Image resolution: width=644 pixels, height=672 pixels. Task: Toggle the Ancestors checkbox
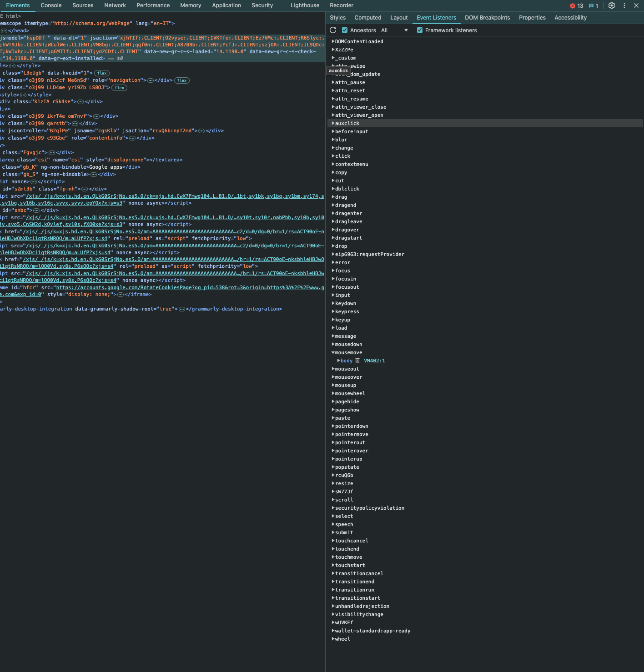tap(345, 30)
